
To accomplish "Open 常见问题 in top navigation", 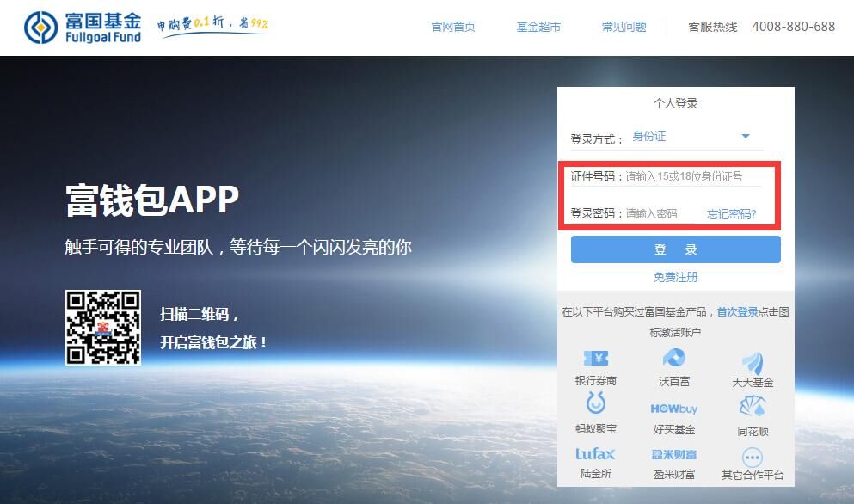I will [624, 27].
